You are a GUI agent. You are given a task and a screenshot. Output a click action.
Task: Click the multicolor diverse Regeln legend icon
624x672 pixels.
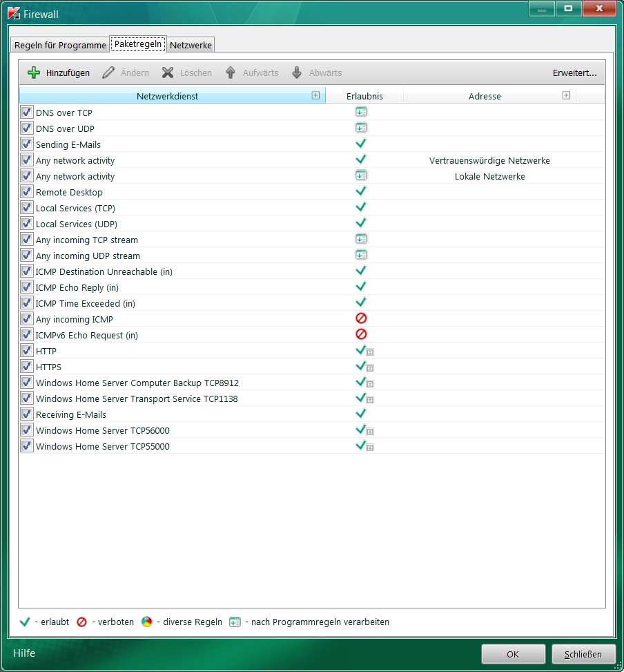tap(147, 622)
